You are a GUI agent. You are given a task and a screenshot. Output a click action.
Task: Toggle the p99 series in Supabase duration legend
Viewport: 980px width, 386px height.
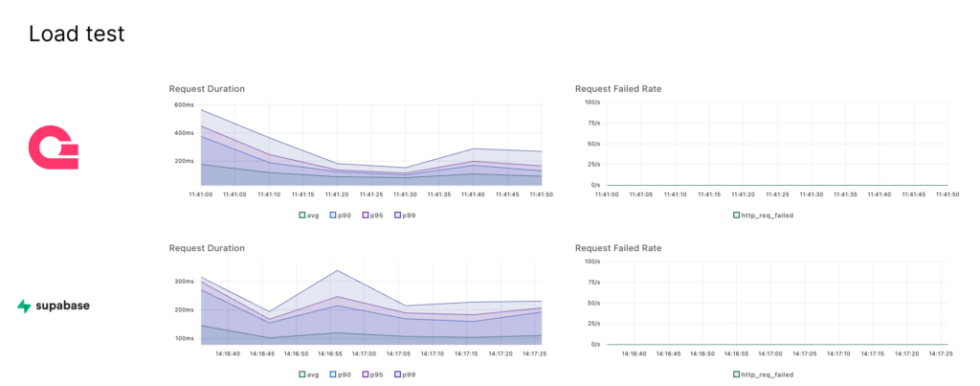(x=406, y=375)
